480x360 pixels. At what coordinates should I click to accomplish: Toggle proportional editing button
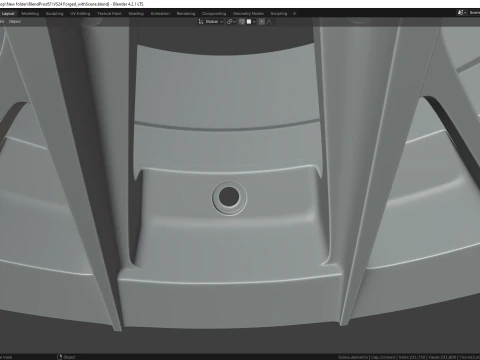(262, 22)
